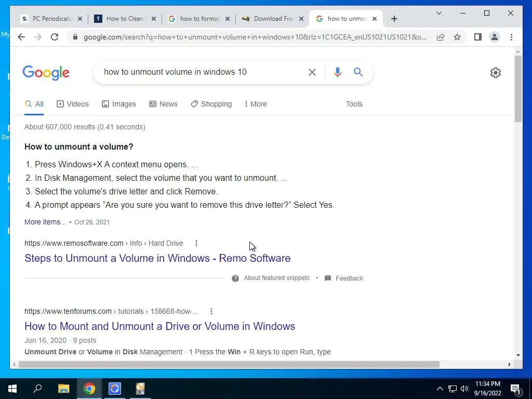Switch to the PC Periodicals browser tab
This screenshot has height=399, width=532.
(51, 19)
